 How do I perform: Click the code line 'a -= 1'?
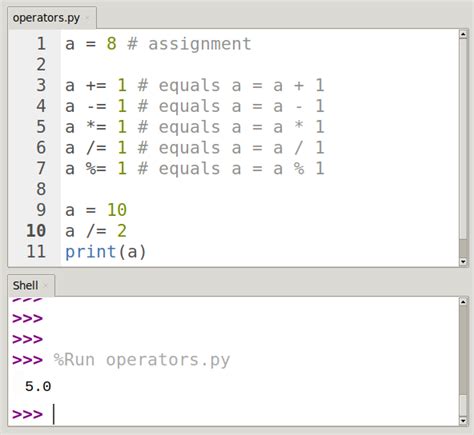(x=96, y=106)
